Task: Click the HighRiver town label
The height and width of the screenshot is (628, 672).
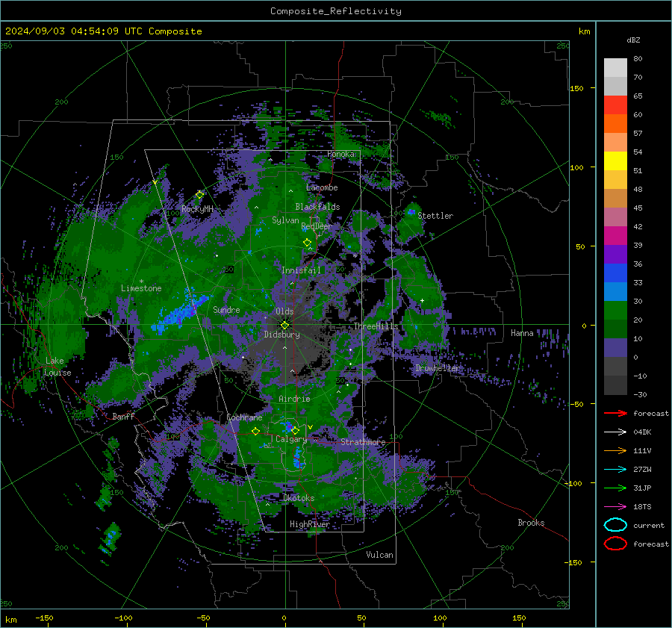Action: click(310, 524)
